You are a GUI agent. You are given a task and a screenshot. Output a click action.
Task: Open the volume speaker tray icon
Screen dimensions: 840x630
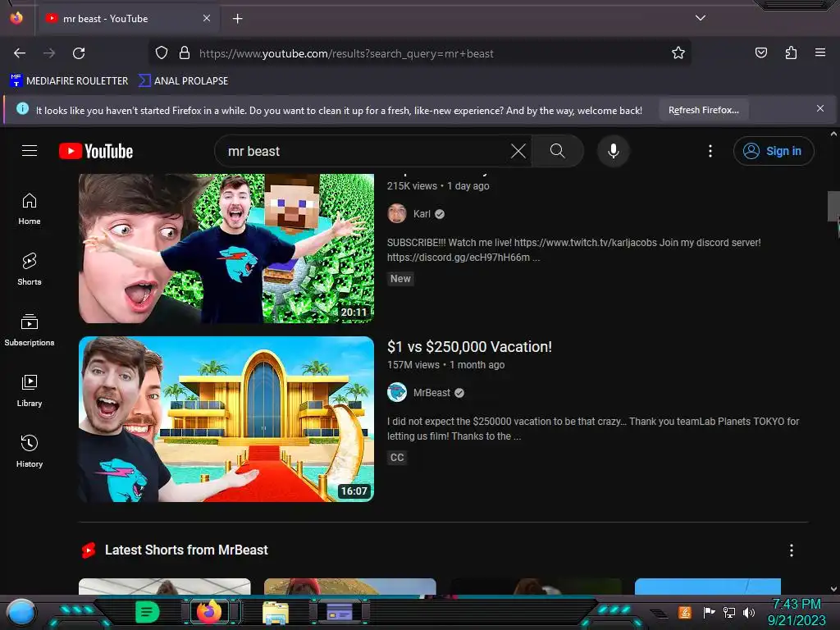coord(748,612)
